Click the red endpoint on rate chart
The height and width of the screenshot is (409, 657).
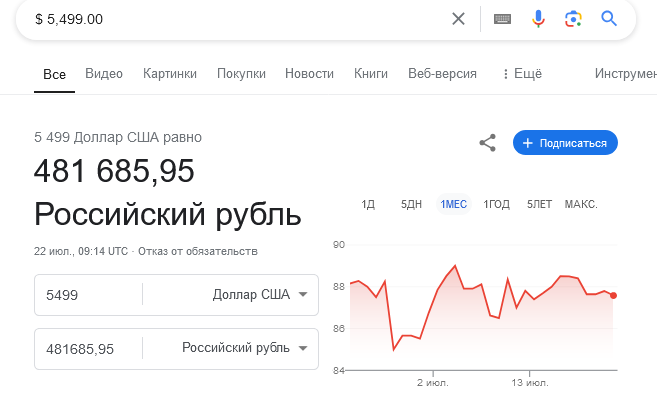click(613, 295)
